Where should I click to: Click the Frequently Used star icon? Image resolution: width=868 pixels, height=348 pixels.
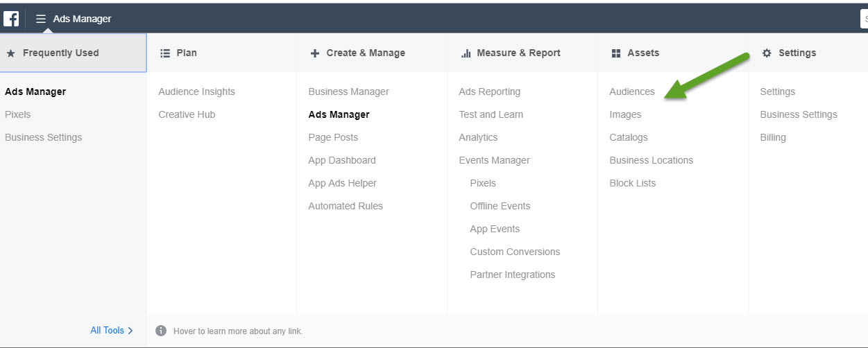tap(10, 53)
